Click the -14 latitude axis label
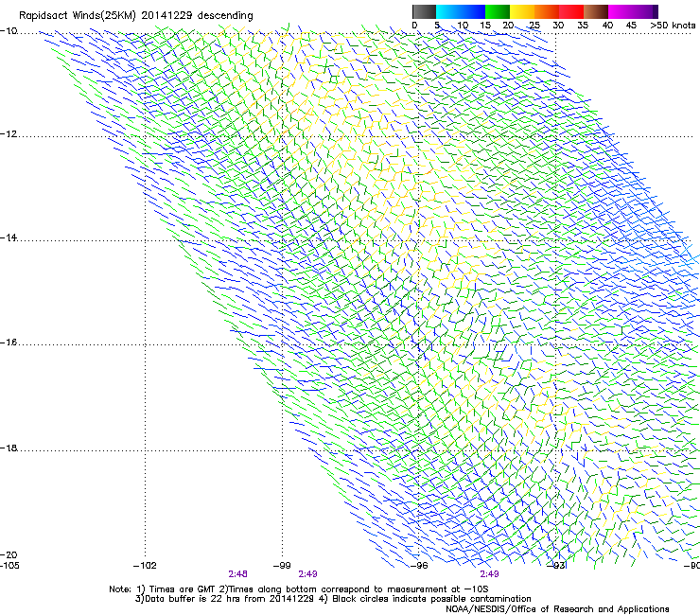This screenshot has height=615, width=700. (x=9, y=237)
